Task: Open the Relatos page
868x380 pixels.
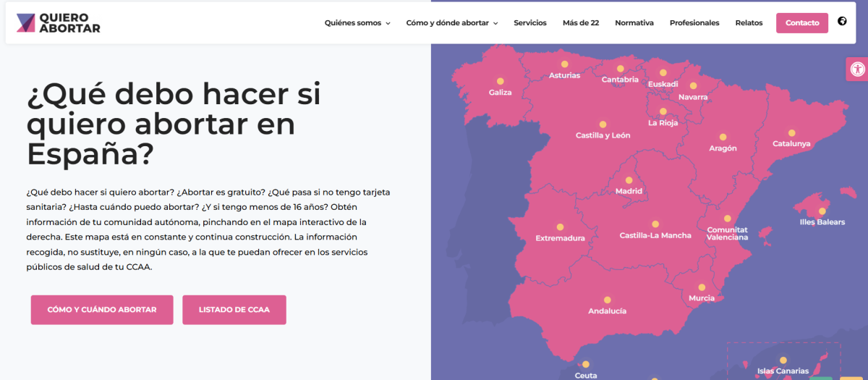Action: pyautogui.click(x=749, y=23)
